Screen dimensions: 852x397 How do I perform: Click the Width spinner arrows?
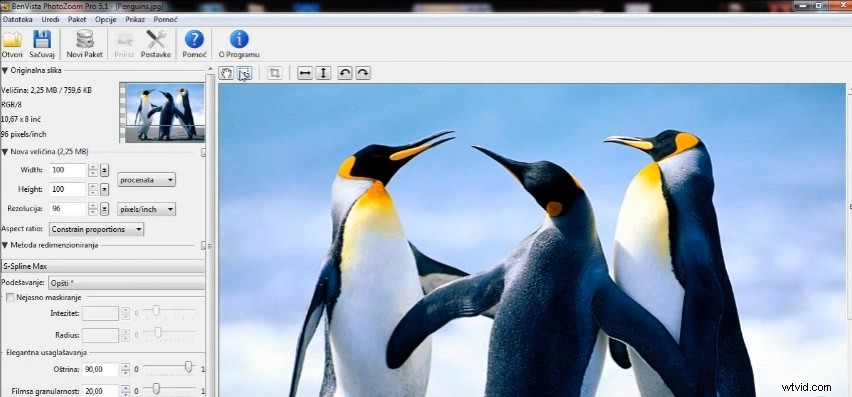pos(93,171)
